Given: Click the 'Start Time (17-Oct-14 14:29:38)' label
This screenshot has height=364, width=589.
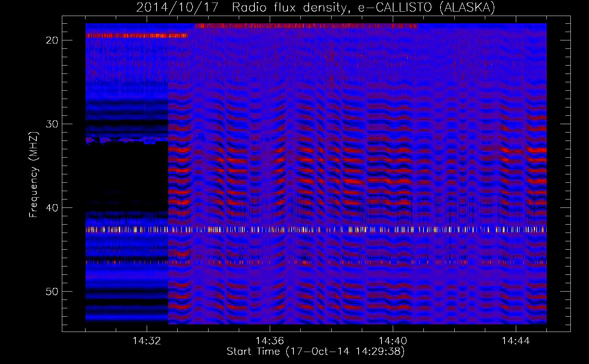Looking at the screenshot, I should point(316,352).
